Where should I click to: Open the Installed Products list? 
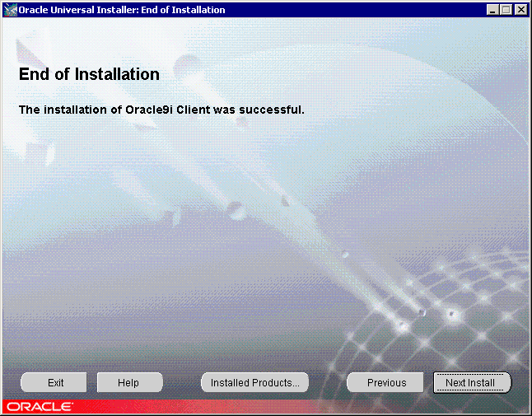[254, 382]
